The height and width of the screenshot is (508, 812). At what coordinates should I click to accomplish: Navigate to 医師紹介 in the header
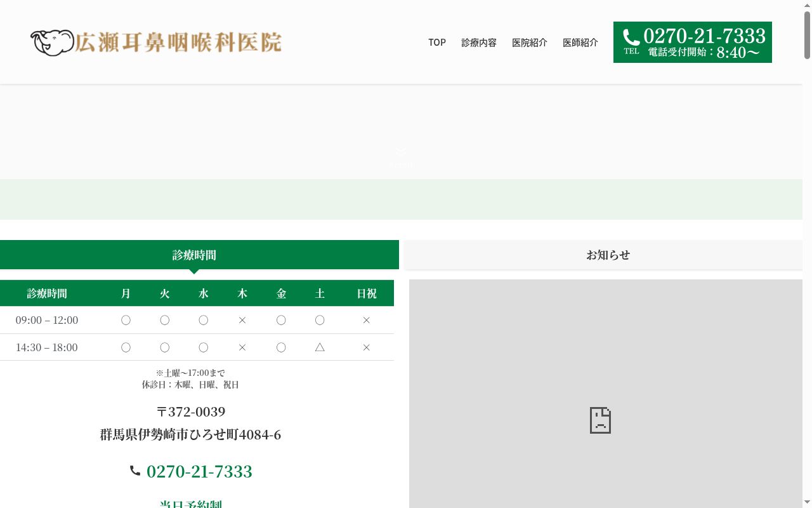point(580,43)
